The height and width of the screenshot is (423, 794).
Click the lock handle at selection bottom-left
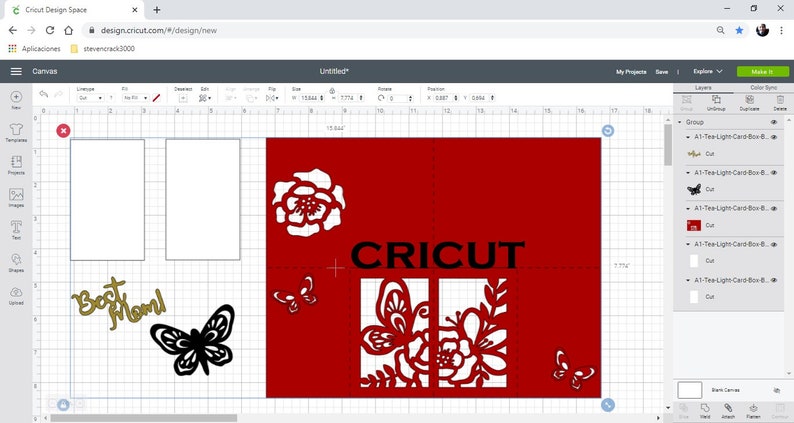click(63, 405)
